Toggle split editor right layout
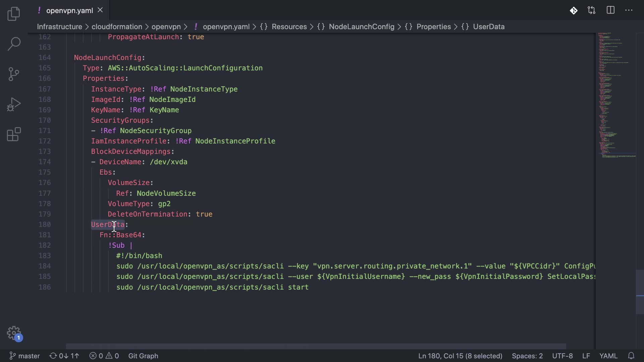 [x=610, y=10]
